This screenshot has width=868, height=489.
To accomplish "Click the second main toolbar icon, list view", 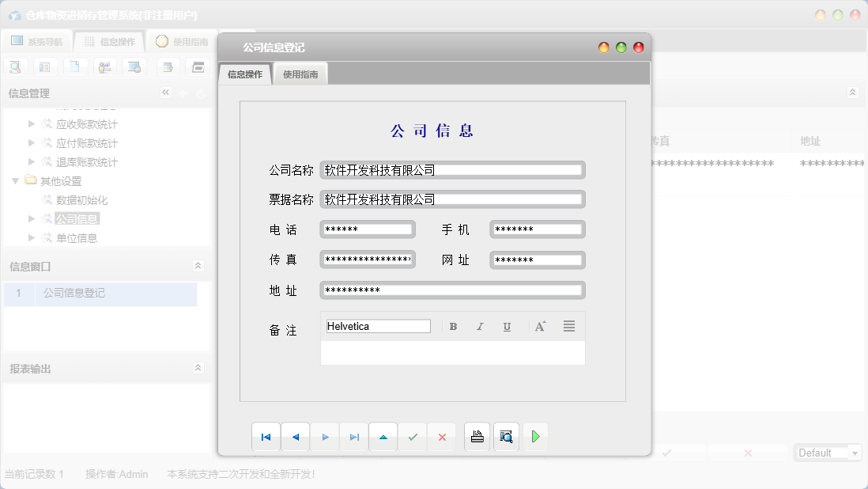I will pos(45,67).
